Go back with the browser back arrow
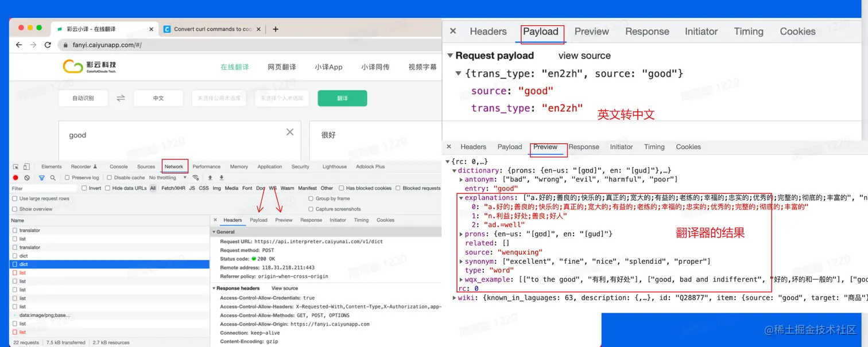The height and width of the screenshot is (347, 868). point(19,45)
